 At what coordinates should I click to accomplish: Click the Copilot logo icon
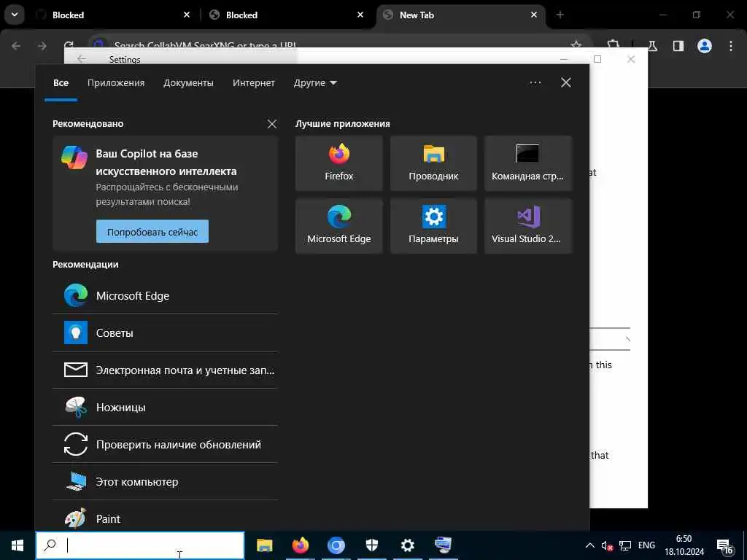pos(74,157)
